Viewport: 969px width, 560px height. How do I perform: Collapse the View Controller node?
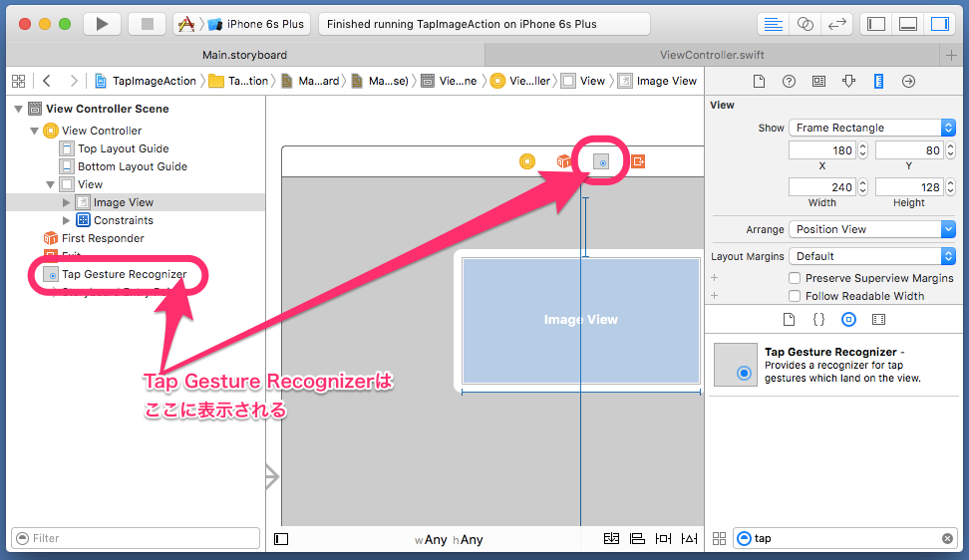(35, 131)
